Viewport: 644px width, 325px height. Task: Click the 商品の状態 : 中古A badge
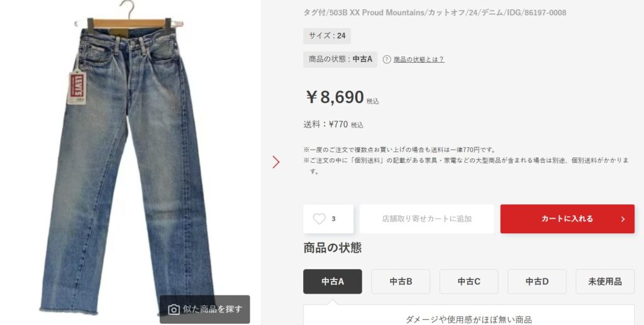click(x=340, y=59)
